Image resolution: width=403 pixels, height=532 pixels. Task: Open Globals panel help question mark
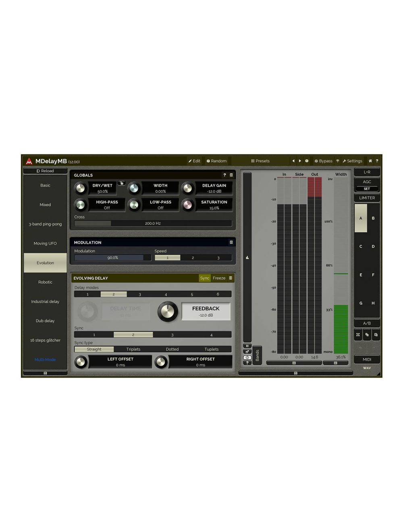(224, 175)
